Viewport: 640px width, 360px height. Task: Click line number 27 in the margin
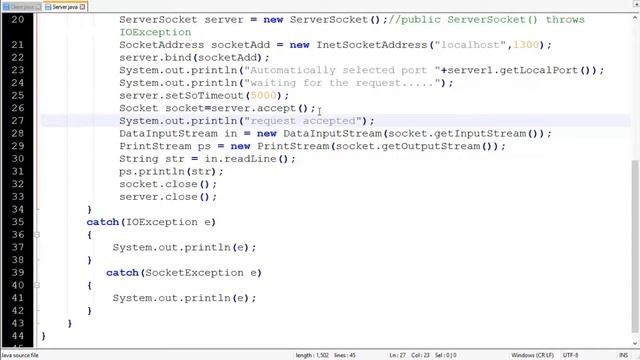[18, 121]
